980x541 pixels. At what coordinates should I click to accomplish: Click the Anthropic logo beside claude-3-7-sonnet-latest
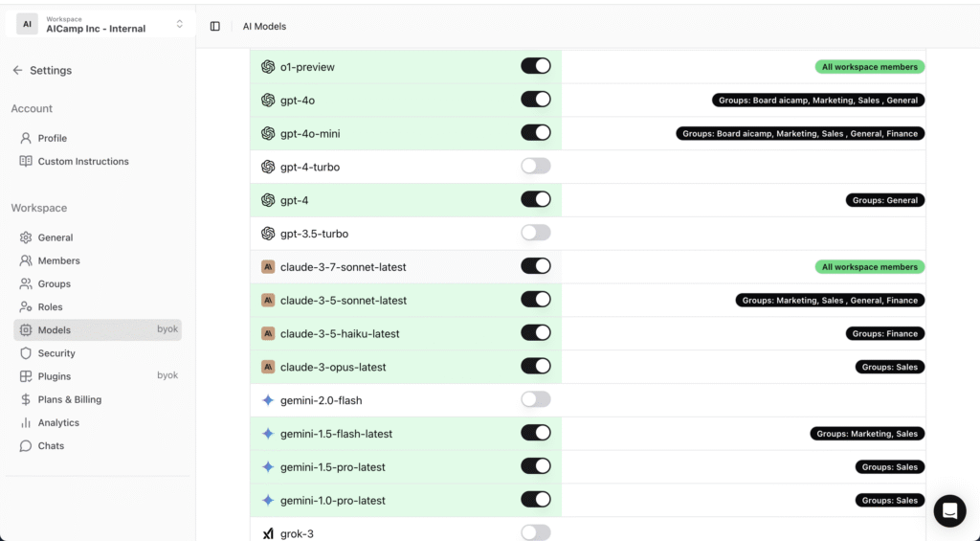(268, 267)
